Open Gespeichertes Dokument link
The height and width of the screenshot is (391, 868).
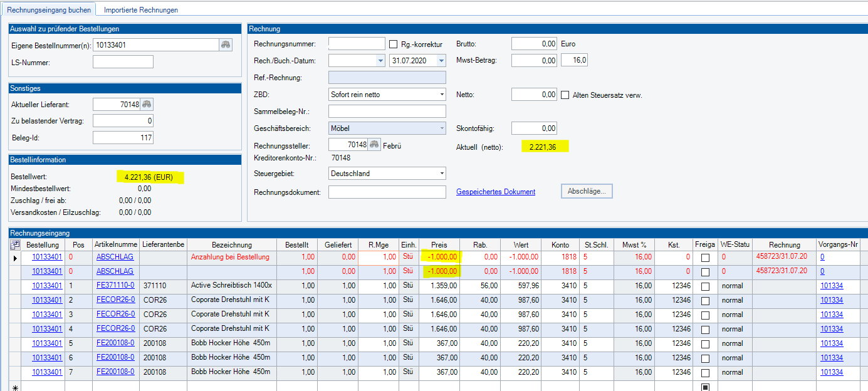(x=495, y=192)
